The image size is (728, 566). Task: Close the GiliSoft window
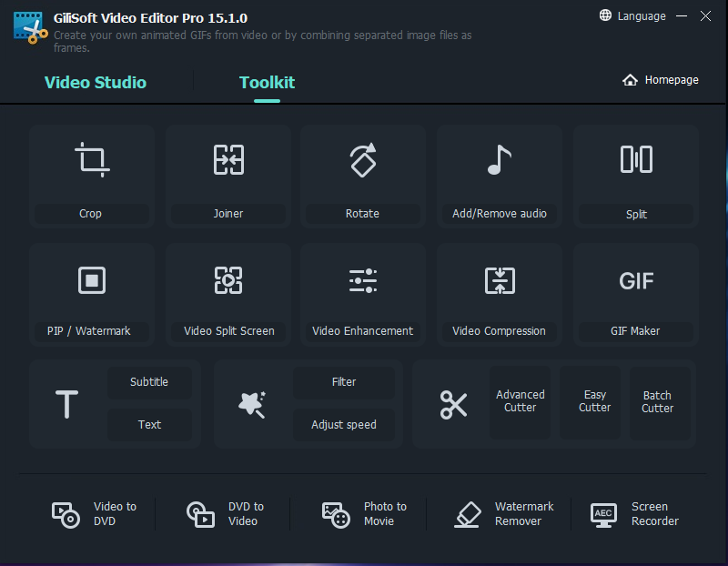tap(706, 16)
